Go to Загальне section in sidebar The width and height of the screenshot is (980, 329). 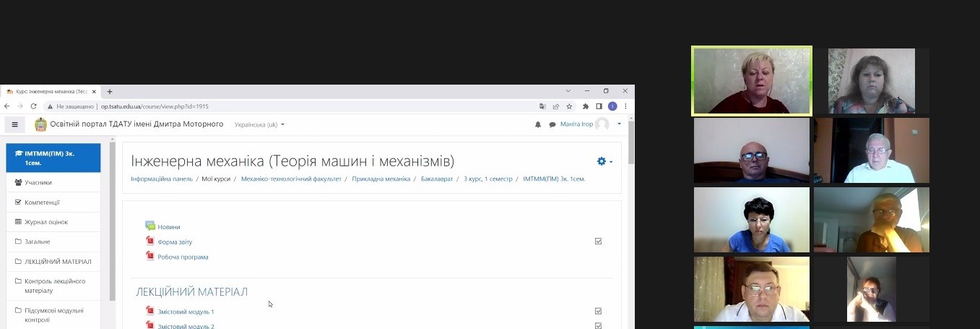click(x=53, y=242)
